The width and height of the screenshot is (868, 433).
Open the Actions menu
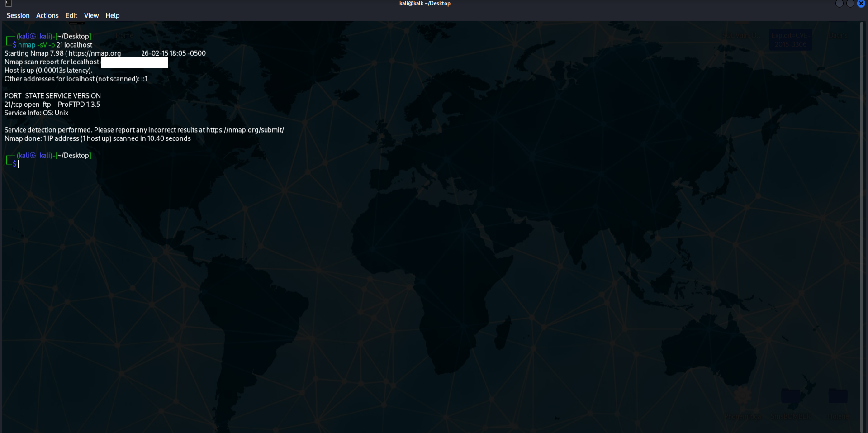tap(47, 15)
